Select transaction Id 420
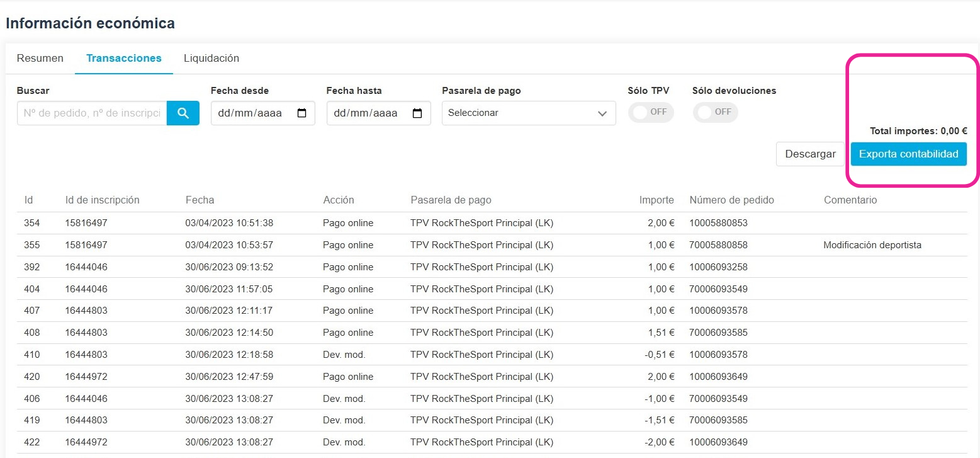 (x=31, y=377)
